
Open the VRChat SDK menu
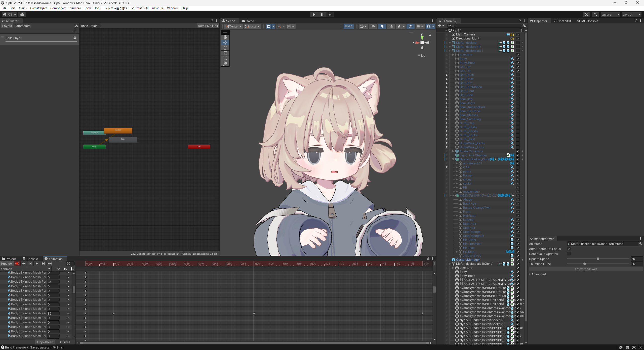(140, 8)
